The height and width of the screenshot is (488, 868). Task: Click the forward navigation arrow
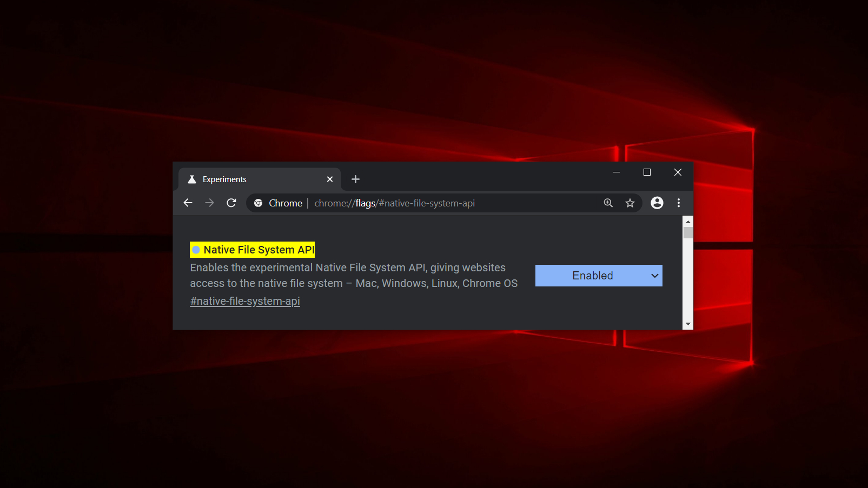click(209, 203)
